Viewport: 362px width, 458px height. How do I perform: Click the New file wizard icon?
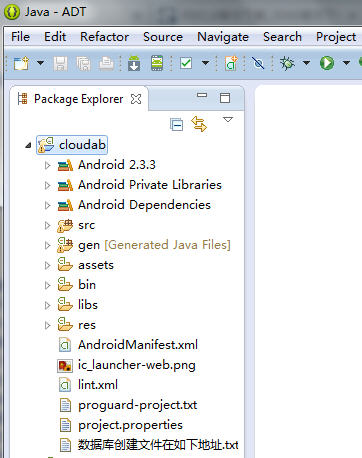point(21,63)
